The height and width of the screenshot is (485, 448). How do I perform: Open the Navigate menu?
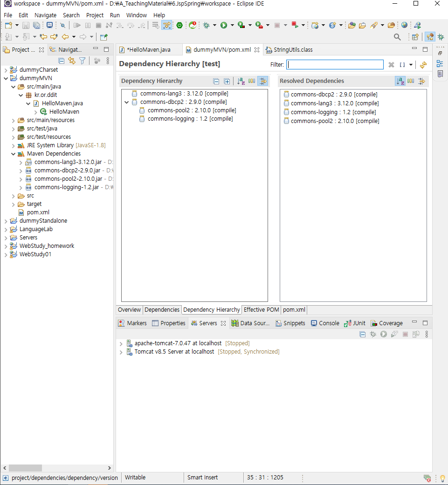click(46, 15)
